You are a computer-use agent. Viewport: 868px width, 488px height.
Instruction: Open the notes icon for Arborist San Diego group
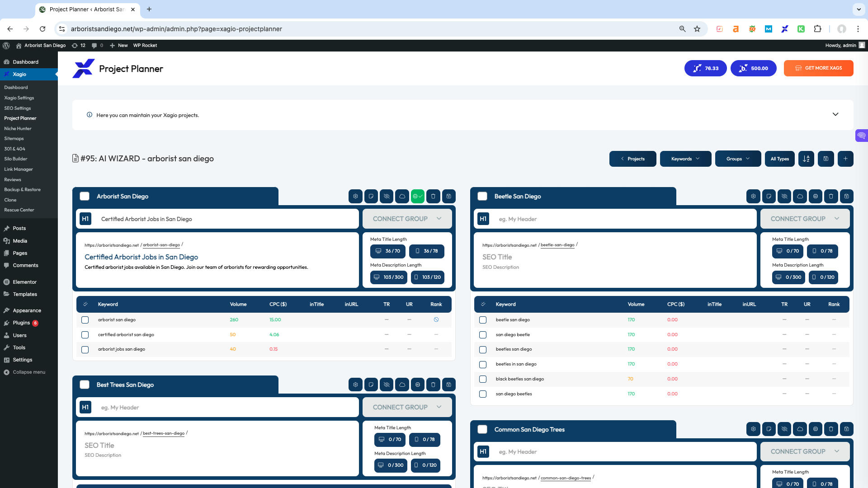[x=371, y=196]
